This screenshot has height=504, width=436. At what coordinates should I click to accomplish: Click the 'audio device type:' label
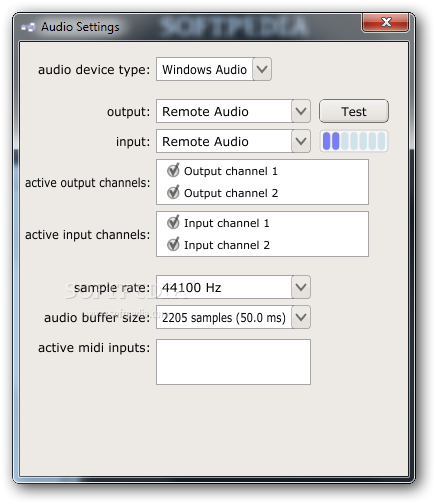94,70
